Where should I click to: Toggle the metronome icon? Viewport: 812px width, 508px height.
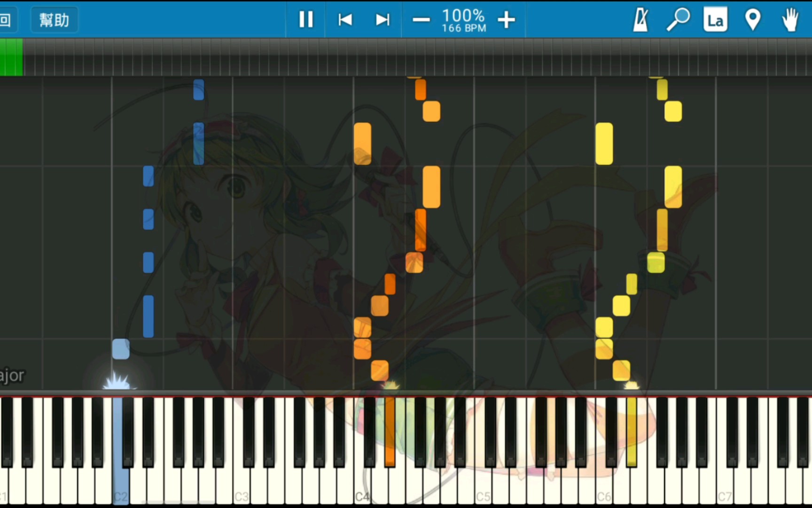point(641,20)
